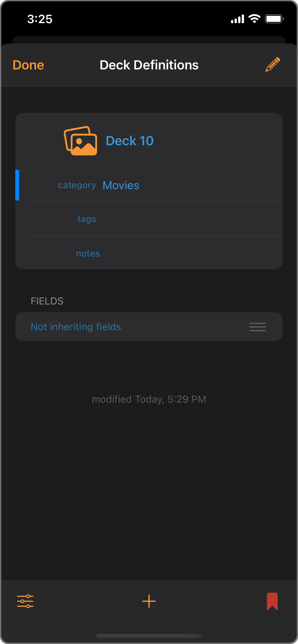
Task: Open the sliders settings icon
Action: pos(25,601)
